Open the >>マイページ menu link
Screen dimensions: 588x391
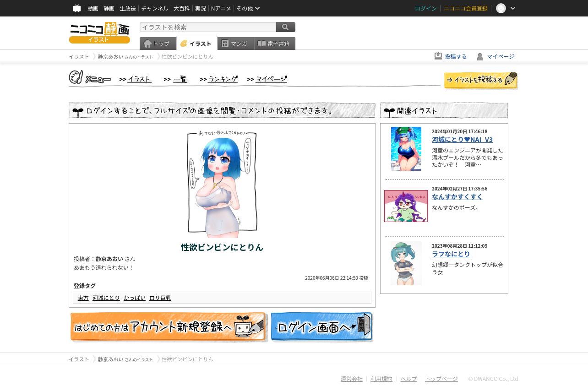coord(267,79)
